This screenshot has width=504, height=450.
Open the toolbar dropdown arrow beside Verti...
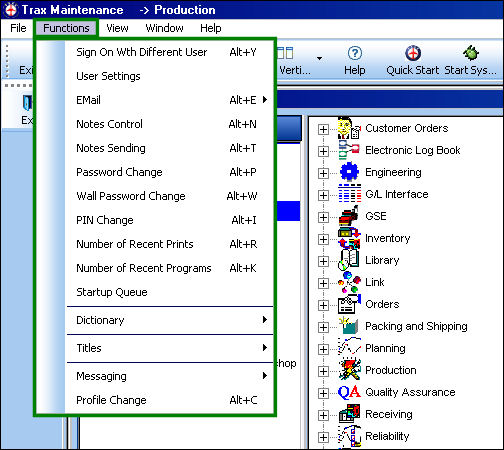[319, 59]
